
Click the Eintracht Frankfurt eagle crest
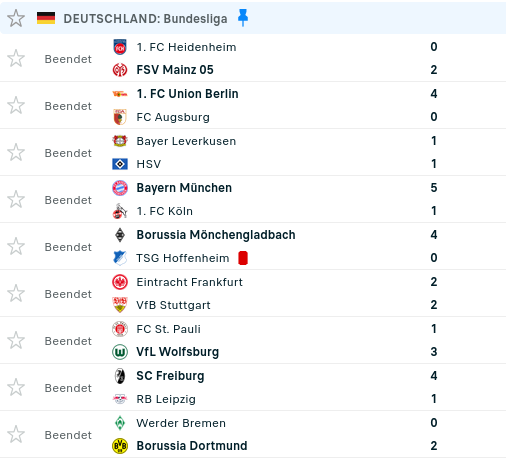coord(120,282)
